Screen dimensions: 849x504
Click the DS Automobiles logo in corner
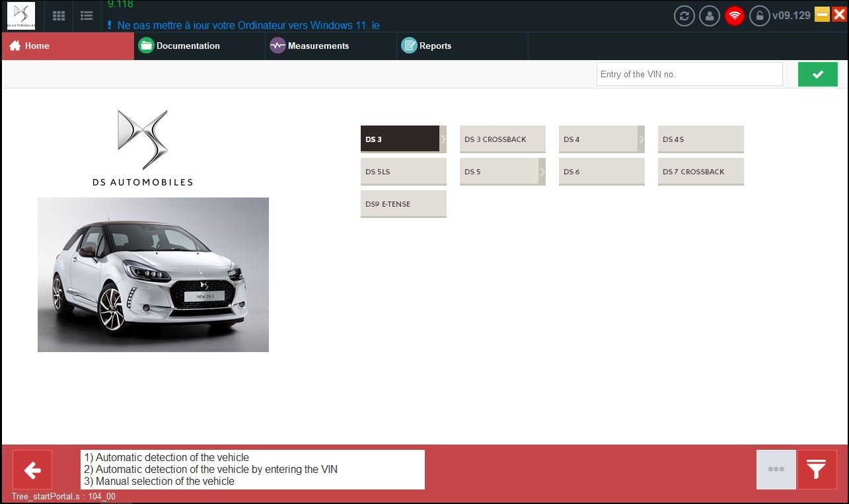[x=21, y=16]
